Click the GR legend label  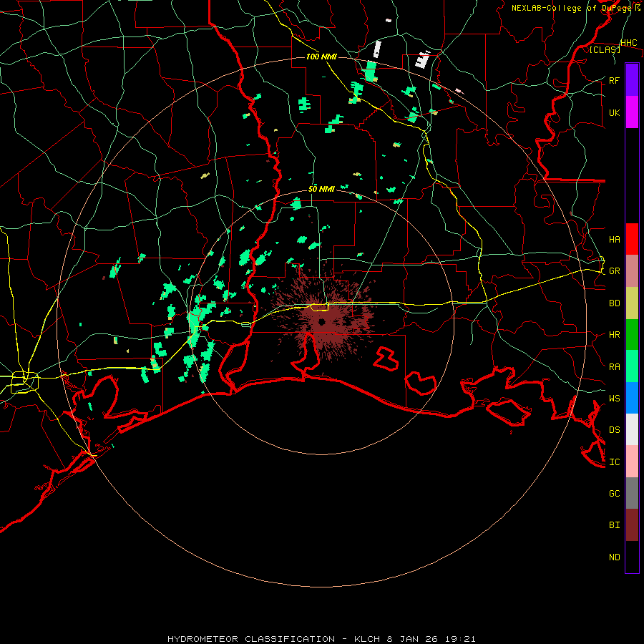pyautogui.click(x=614, y=271)
